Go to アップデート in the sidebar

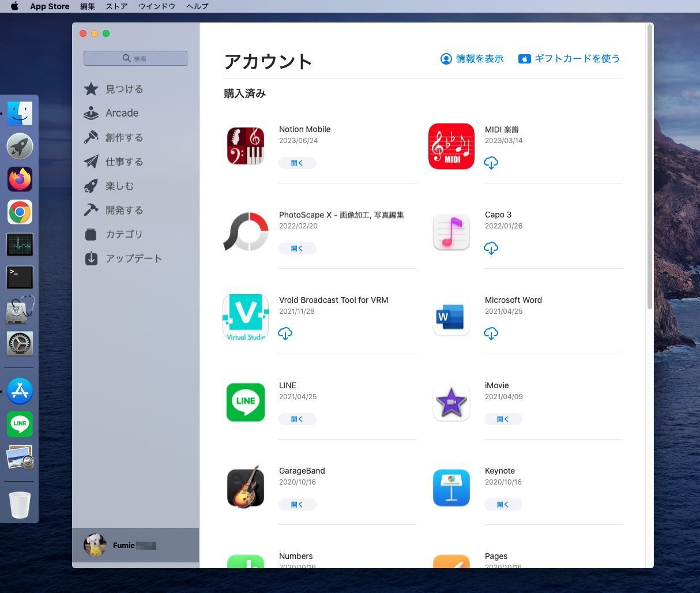pos(133,258)
